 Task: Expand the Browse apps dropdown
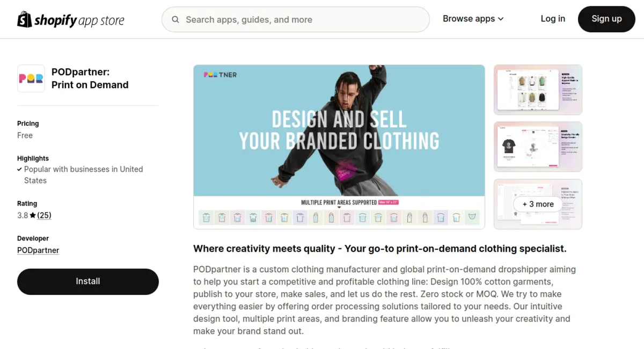point(473,19)
